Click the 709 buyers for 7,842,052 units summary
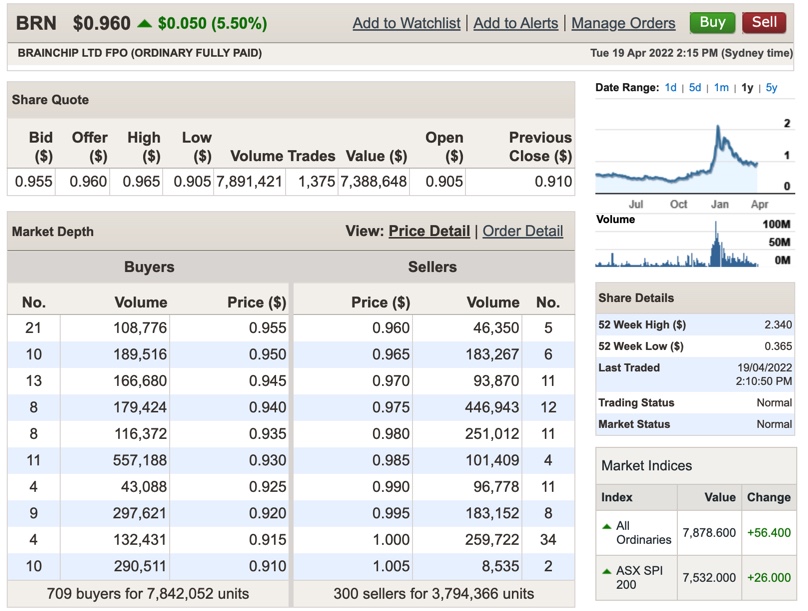Viewport: 808px width, 611px height. [x=148, y=594]
